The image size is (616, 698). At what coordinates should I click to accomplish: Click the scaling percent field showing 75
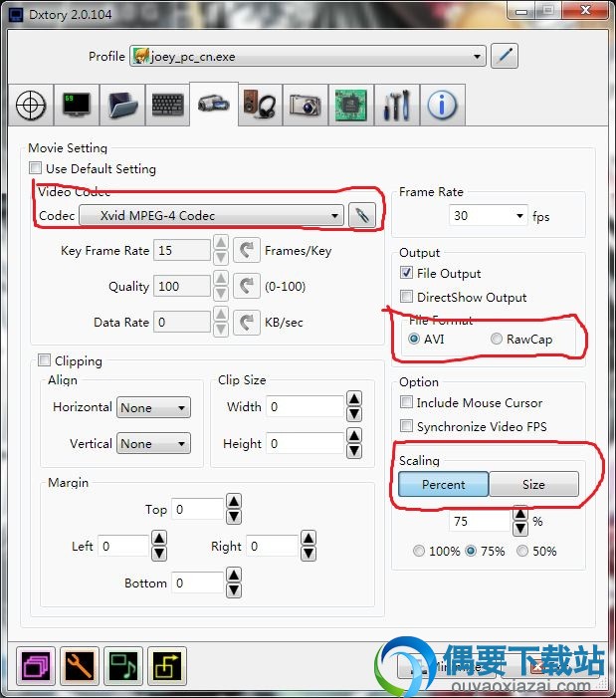point(480,522)
